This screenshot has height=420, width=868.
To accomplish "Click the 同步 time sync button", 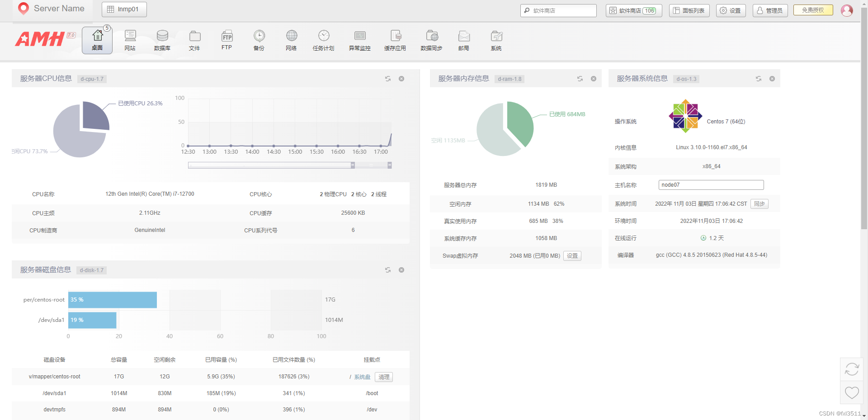I will pyautogui.click(x=759, y=204).
